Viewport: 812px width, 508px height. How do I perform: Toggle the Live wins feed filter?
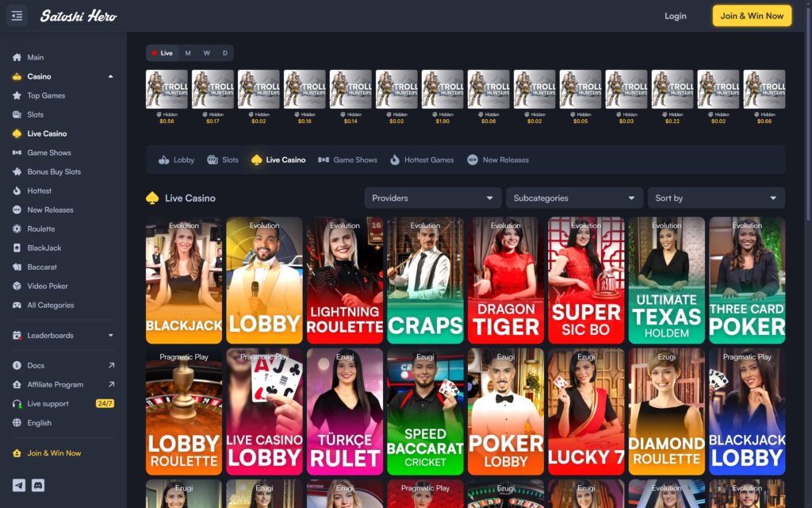162,53
